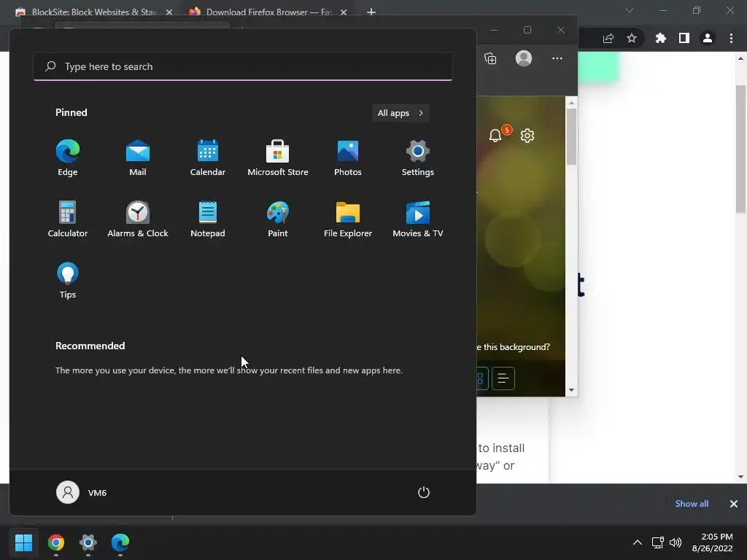Screen dimensions: 747x560
Task: Open File Explorer from pinned apps
Action: tap(348, 219)
